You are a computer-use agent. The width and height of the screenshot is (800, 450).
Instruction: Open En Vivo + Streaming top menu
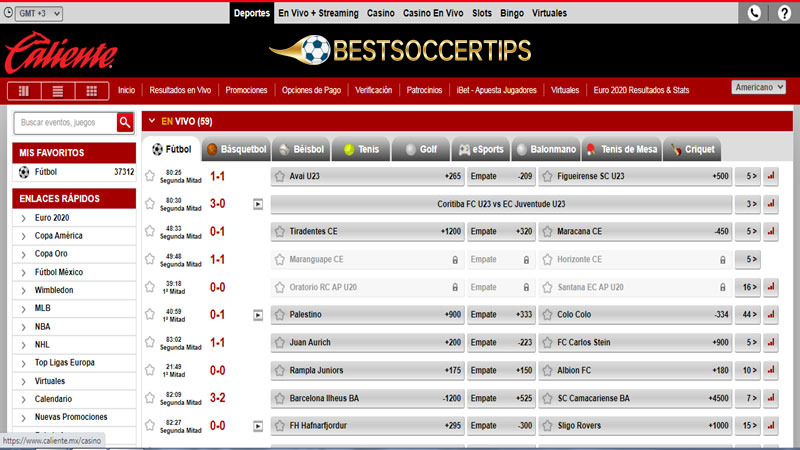point(318,13)
